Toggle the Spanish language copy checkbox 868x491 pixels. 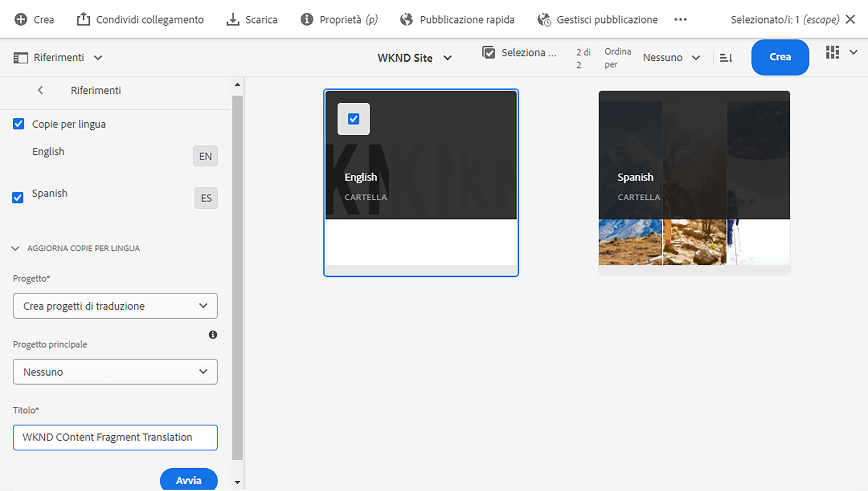click(18, 197)
